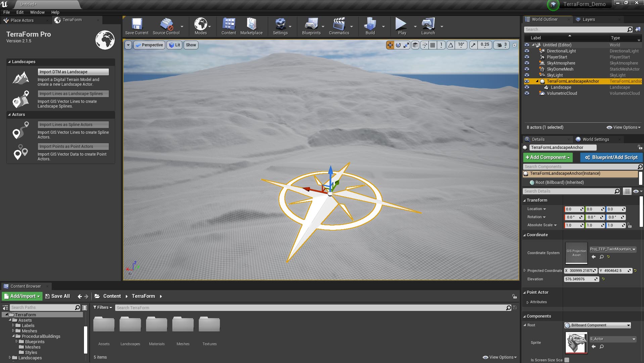Click the Save Current toolbar icon

click(137, 26)
